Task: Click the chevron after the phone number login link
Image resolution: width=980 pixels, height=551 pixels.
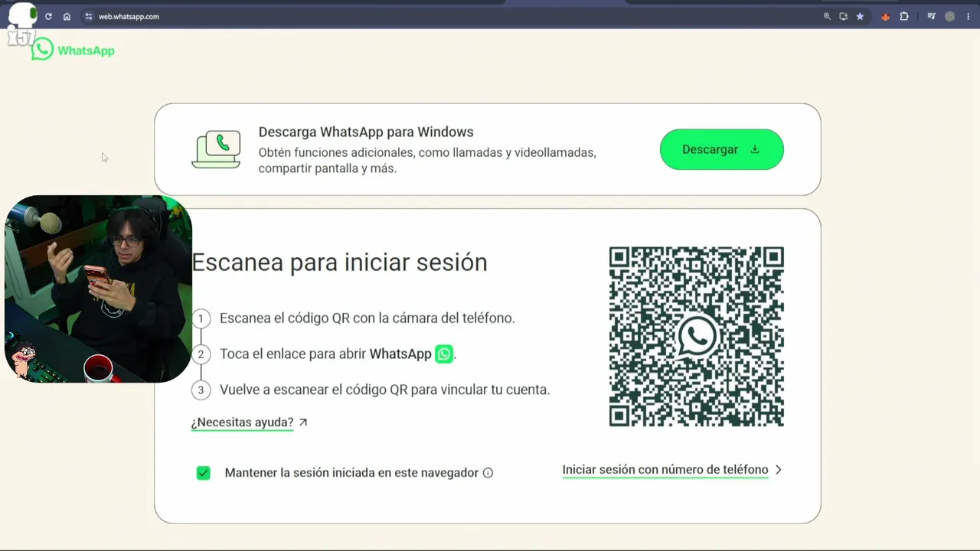Action: pos(778,470)
